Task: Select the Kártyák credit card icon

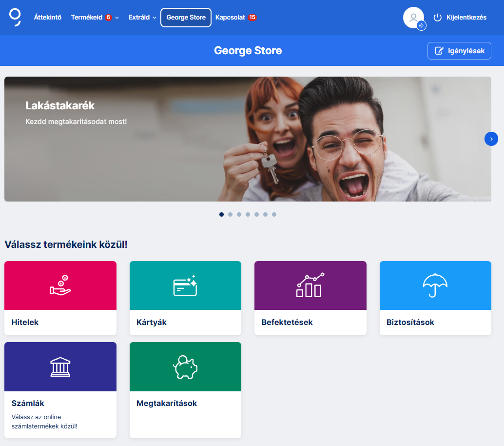Action: point(185,285)
